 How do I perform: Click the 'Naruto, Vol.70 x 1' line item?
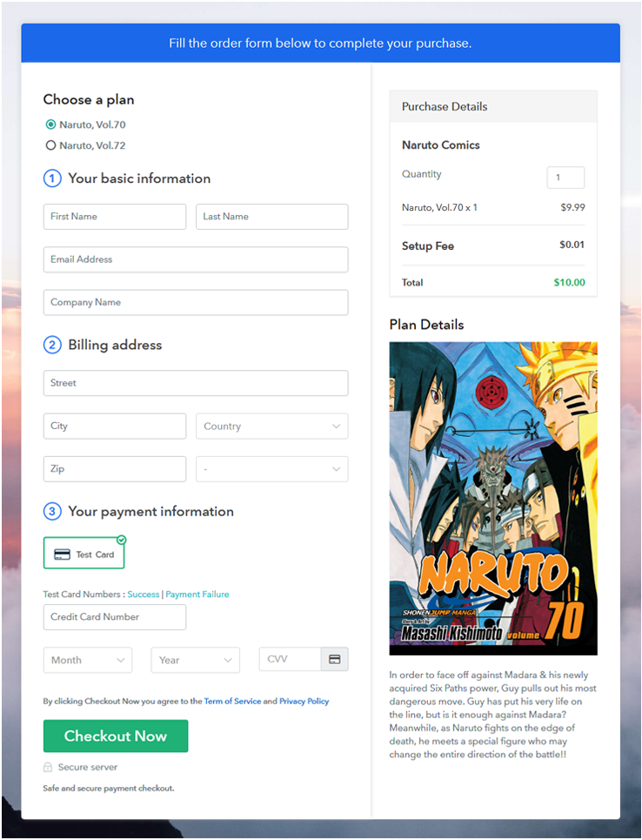[439, 207]
